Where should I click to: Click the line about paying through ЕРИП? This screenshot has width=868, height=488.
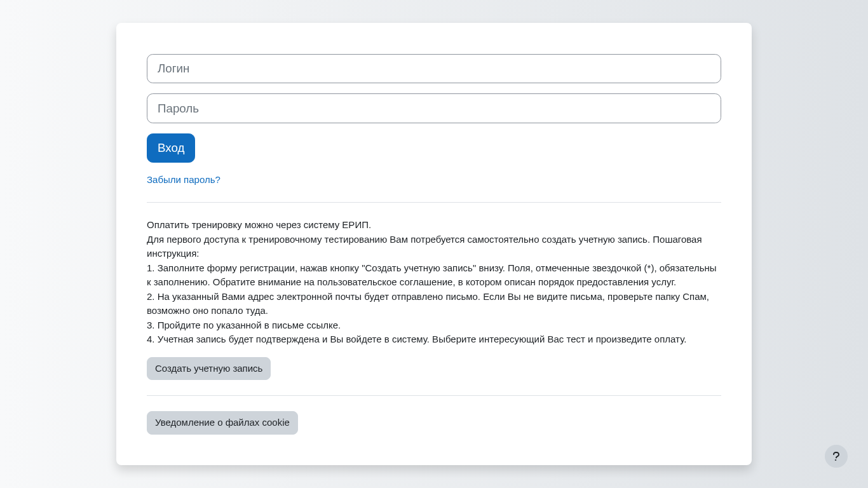click(x=259, y=225)
